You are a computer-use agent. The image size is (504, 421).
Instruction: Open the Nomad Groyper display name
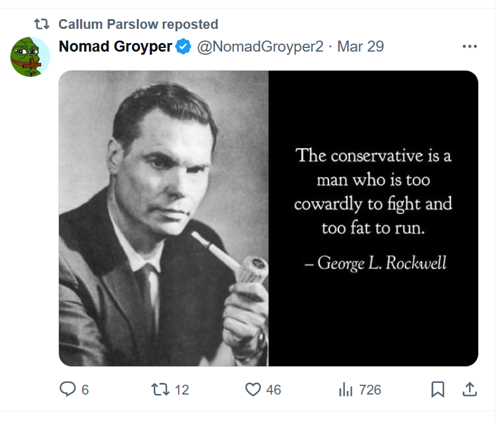pyautogui.click(x=115, y=46)
